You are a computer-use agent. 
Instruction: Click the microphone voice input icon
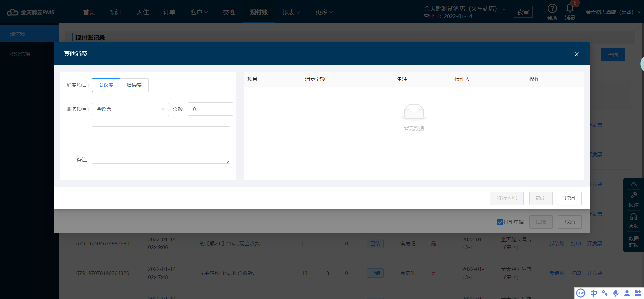616,293
